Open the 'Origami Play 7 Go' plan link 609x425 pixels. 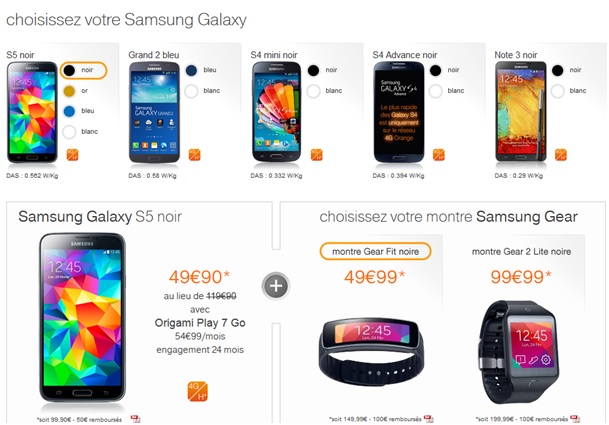coord(200,323)
